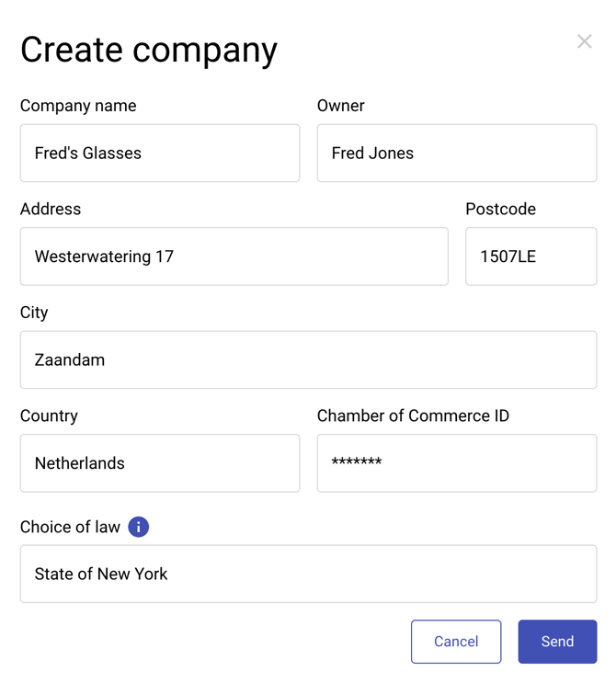Click the Address label
616x683 pixels.
coord(51,209)
